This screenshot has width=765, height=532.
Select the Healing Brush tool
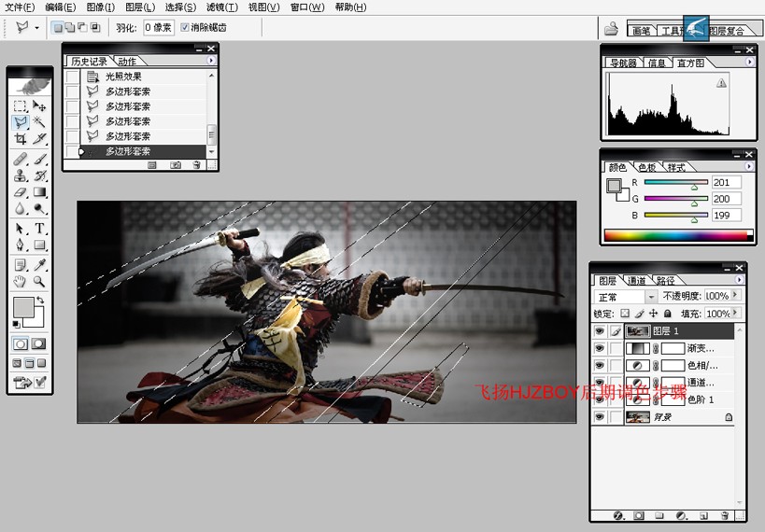point(20,159)
